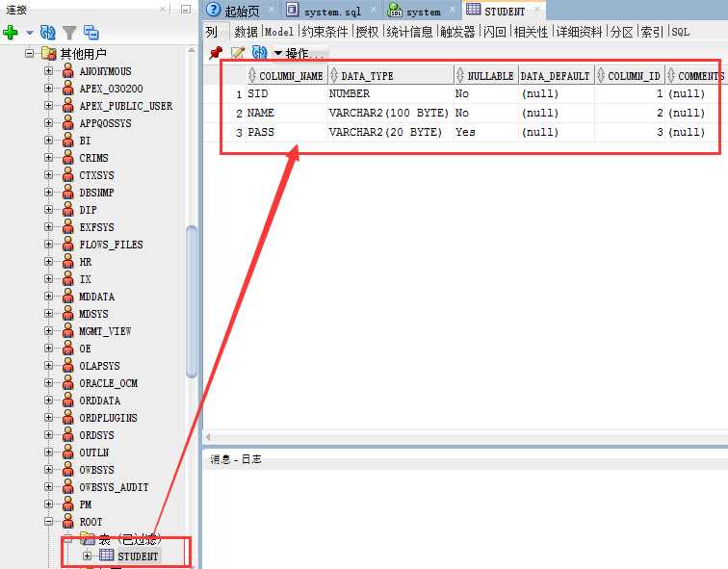The height and width of the screenshot is (569, 728).
Task: Collapse the ROOT user node
Action: pyautogui.click(x=48, y=521)
